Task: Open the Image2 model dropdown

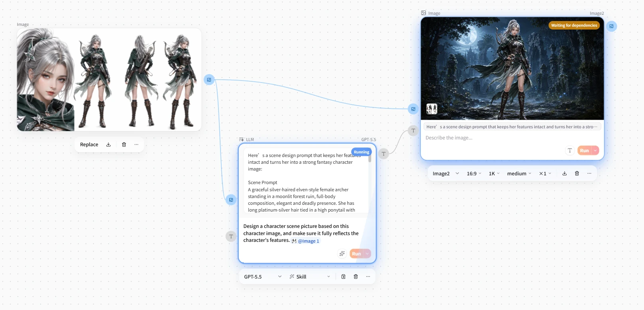Action: (x=446, y=174)
